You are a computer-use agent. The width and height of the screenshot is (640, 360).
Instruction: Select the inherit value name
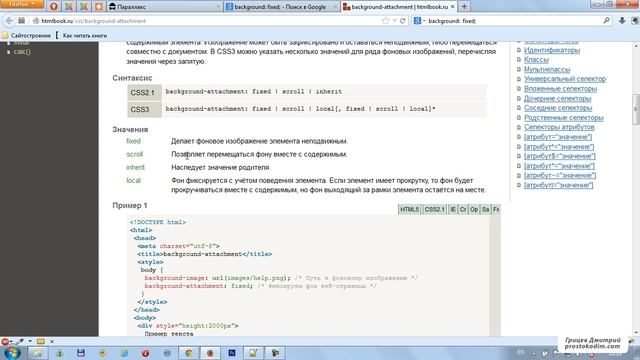(x=136, y=167)
